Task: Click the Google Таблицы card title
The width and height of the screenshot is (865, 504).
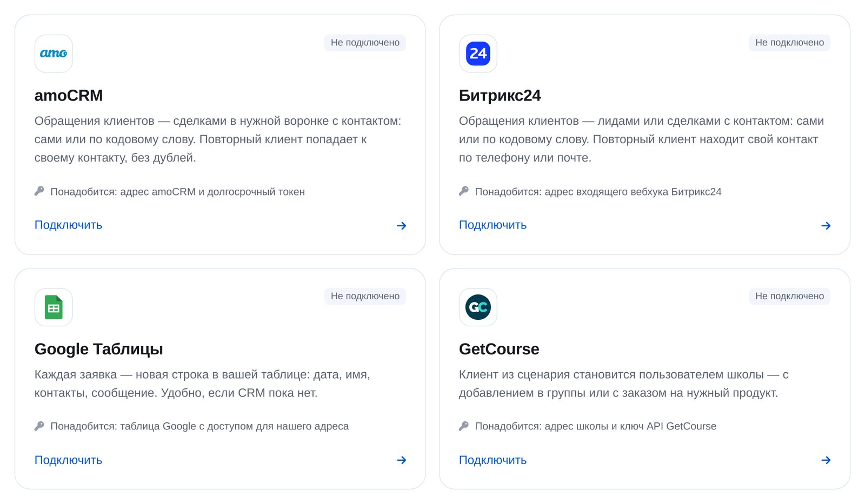Action: [x=99, y=350]
